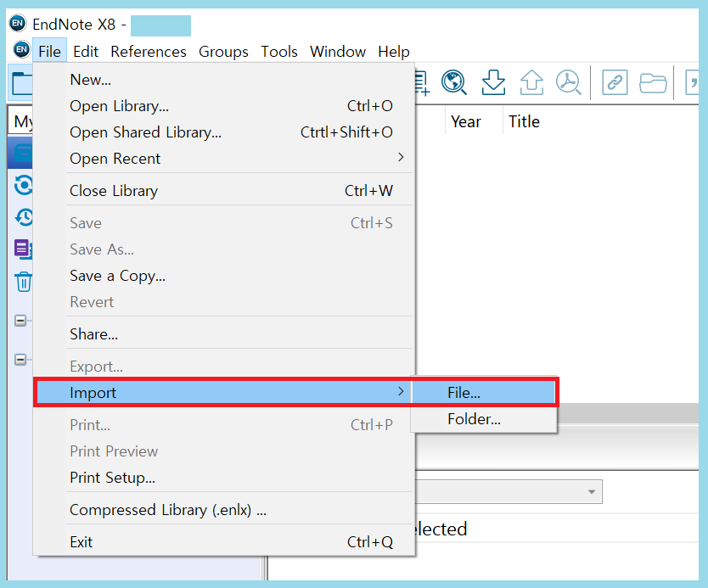708x588 pixels.
Task: Choose New... from File menu
Action: point(224,80)
